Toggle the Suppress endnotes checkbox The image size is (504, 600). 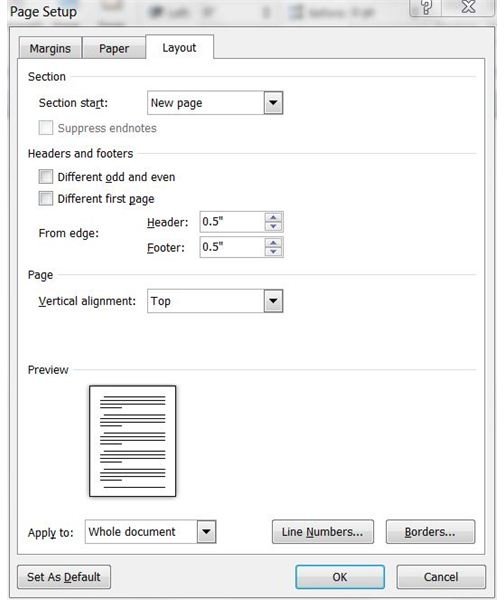(46, 128)
